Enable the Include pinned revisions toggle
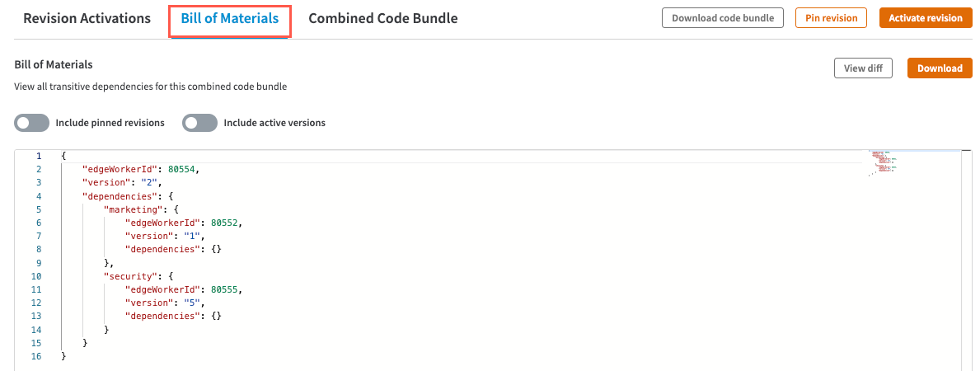Image resolution: width=980 pixels, height=371 pixels. click(32, 123)
